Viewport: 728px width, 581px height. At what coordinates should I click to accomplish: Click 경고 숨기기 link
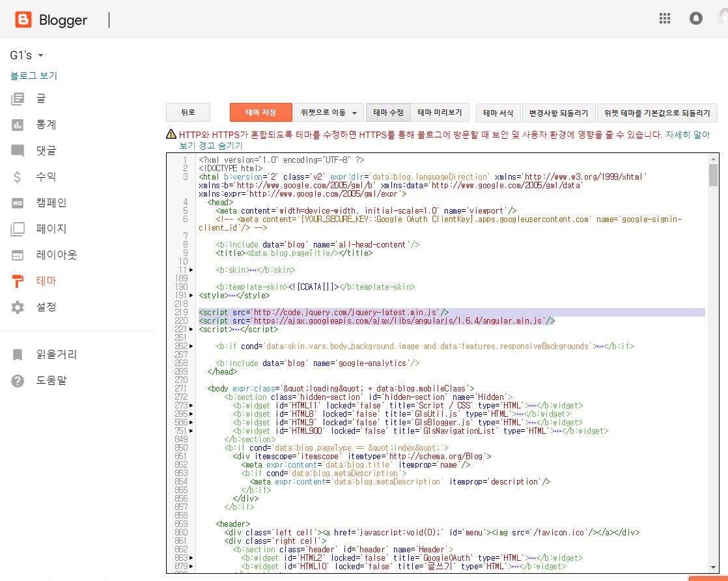(221, 145)
